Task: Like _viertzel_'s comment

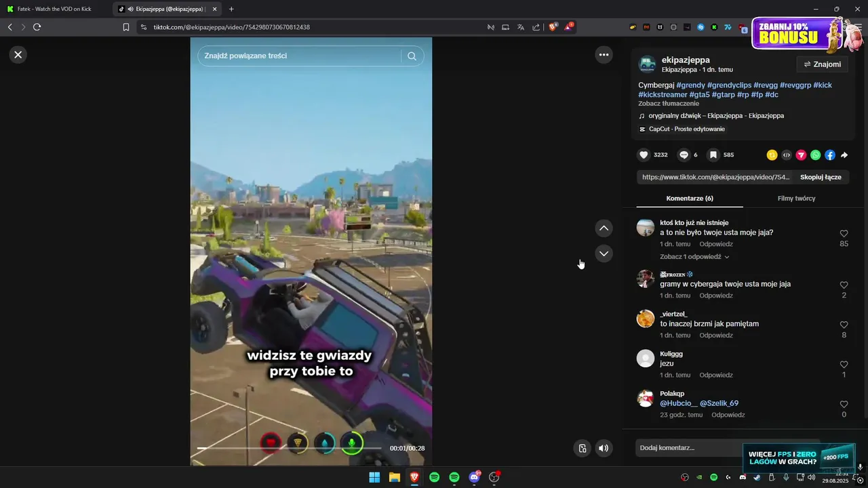Action: point(844,325)
